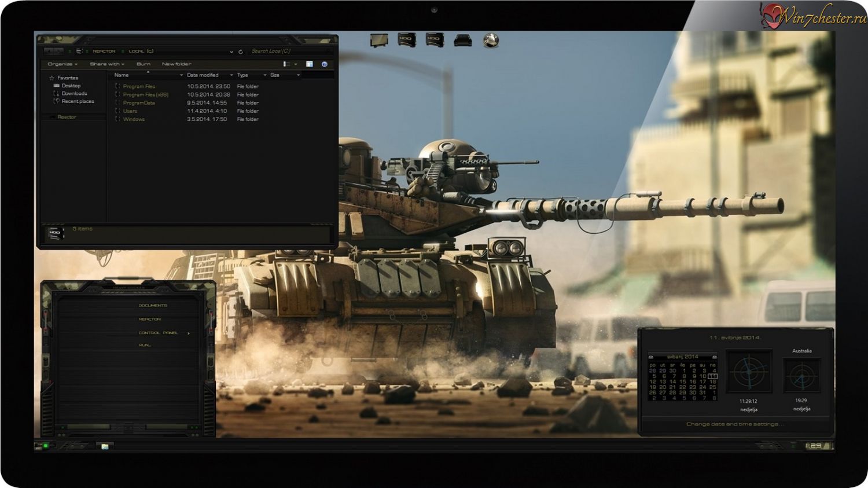Select Local (C:) in the address breadcrumb
The image size is (868, 488).
pyautogui.click(x=141, y=52)
